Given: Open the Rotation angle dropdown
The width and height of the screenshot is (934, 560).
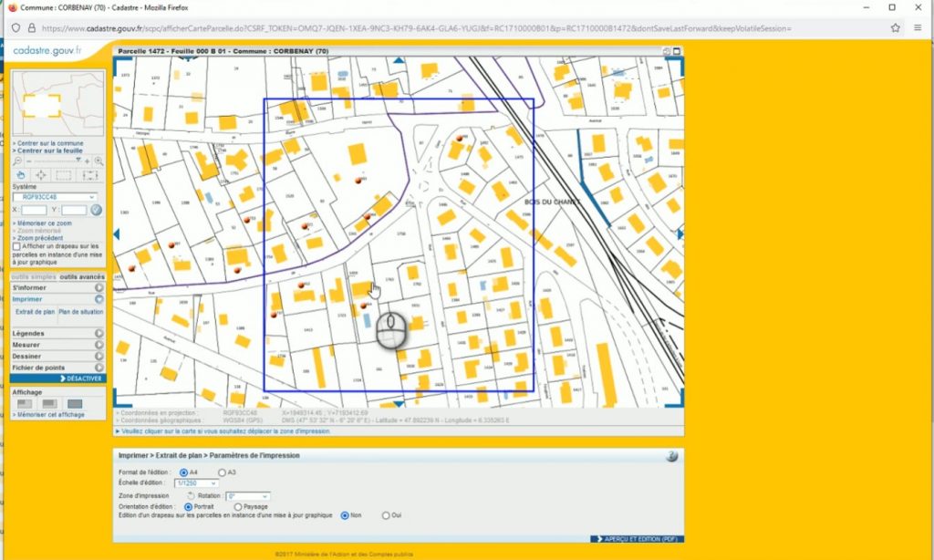Looking at the screenshot, I should [x=248, y=495].
